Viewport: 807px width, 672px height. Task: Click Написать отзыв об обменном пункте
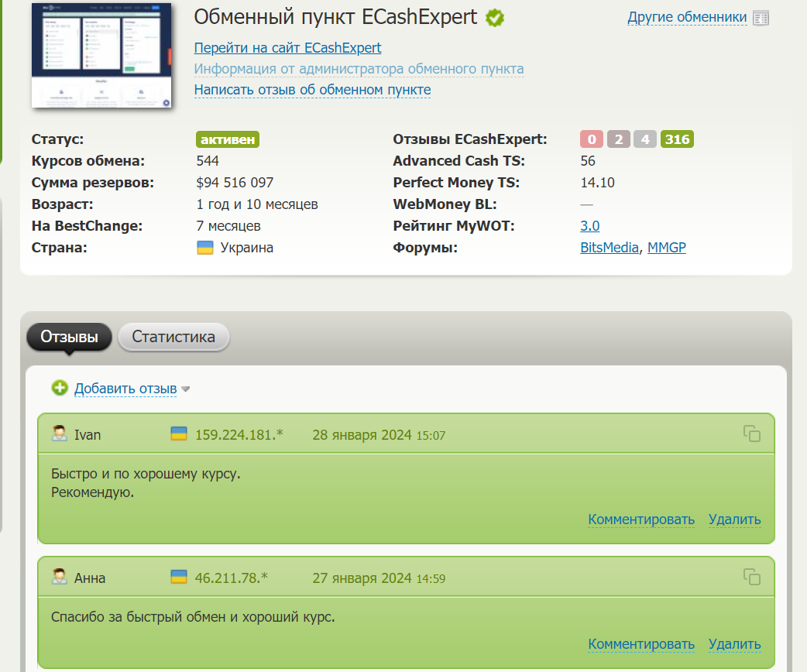coord(312,90)
